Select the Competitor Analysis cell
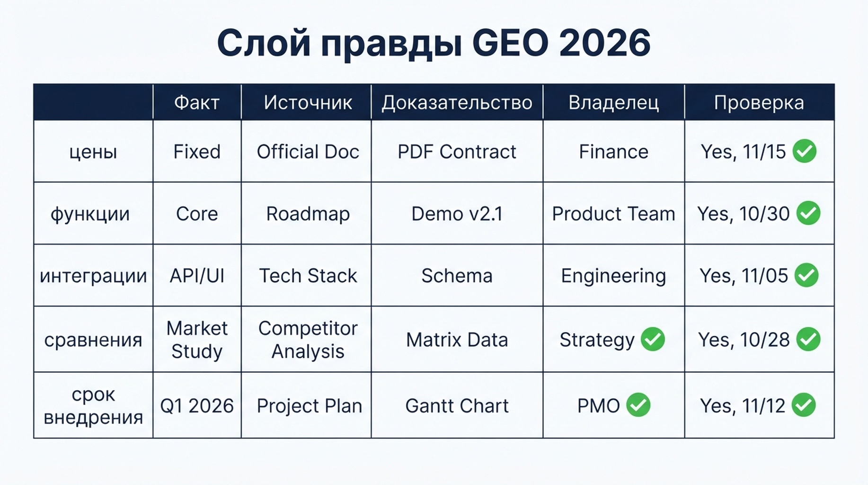The image size is (868, 485). coord(308,340)
